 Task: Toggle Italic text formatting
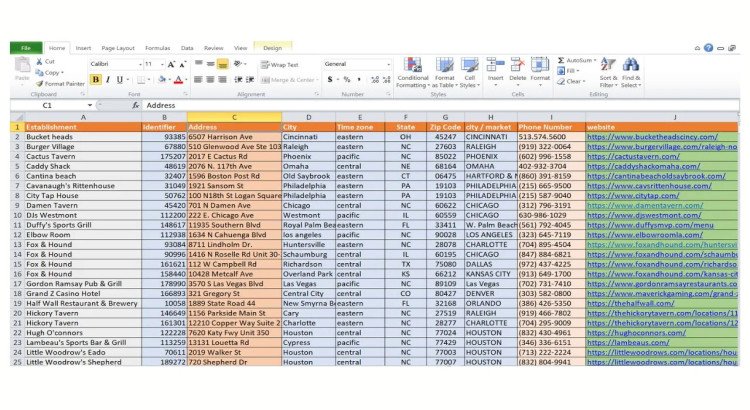pos(107,79)
